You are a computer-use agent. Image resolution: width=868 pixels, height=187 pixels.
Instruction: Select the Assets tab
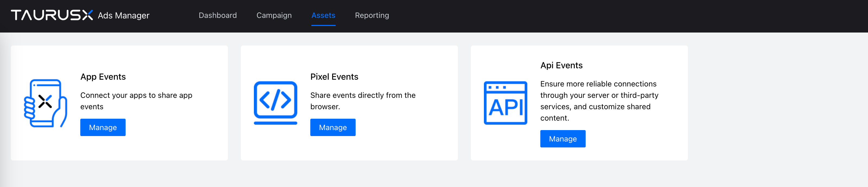pos(323,15)
